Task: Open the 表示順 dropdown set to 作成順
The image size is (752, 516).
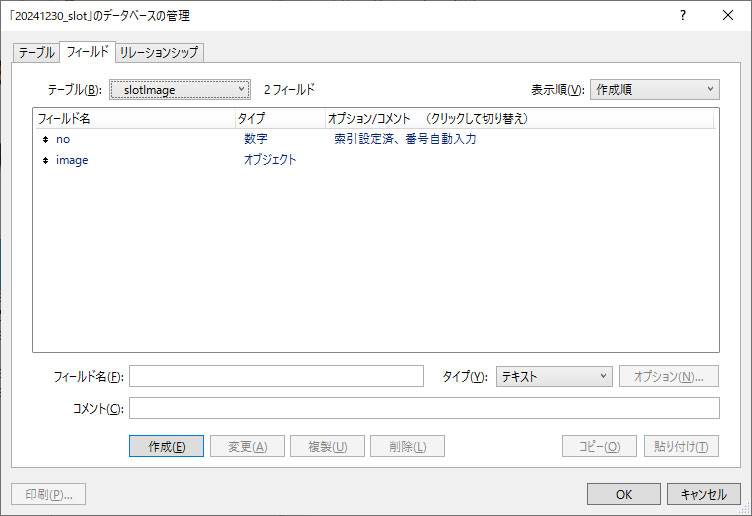Action: pyautogui.click(x=655, y=90)
